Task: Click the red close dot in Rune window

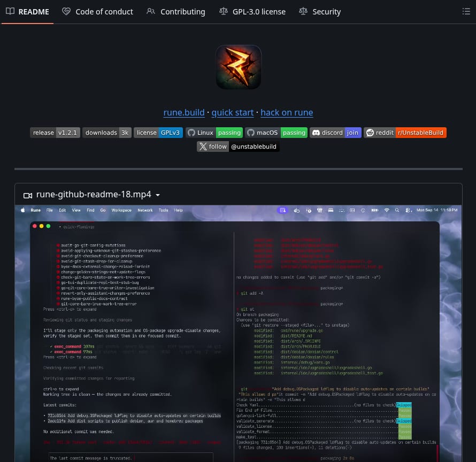Action: 35,226
